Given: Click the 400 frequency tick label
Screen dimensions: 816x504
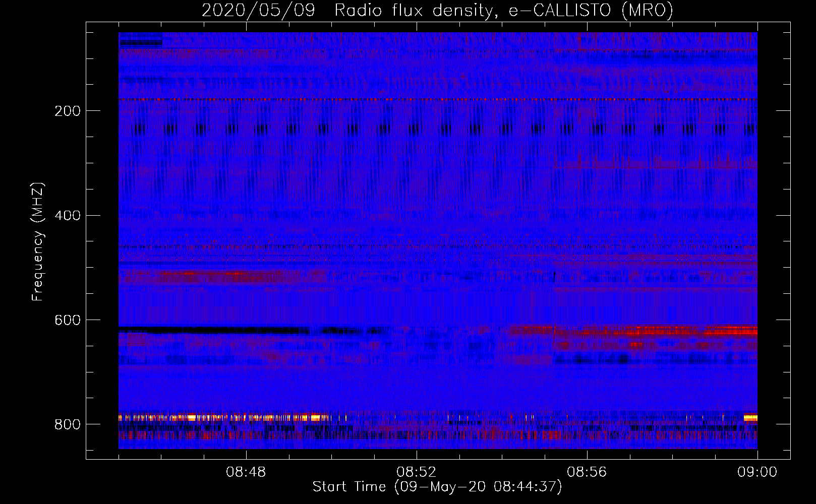Looking at the screenshot, I should tap(68, 216).
